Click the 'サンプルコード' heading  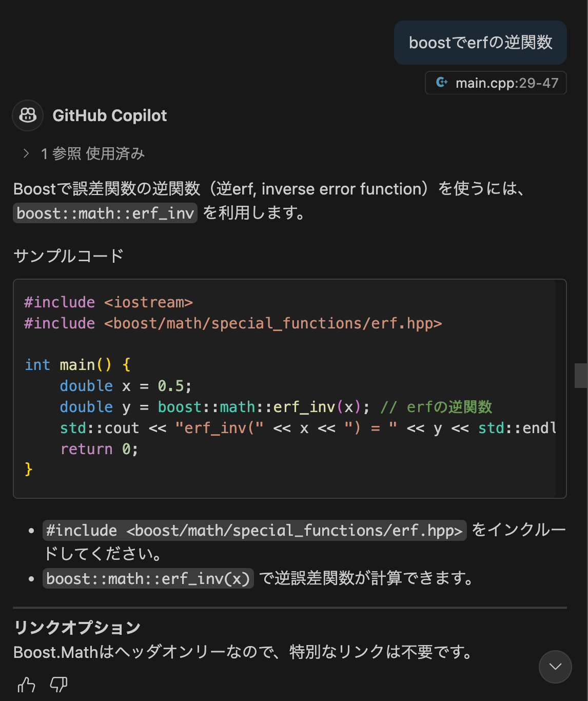(x=68, y=256)
